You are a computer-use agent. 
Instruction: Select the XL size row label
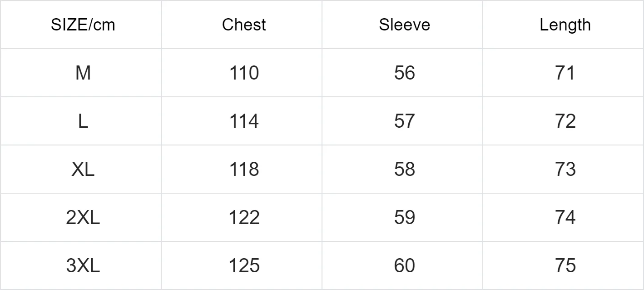(83, 169)
